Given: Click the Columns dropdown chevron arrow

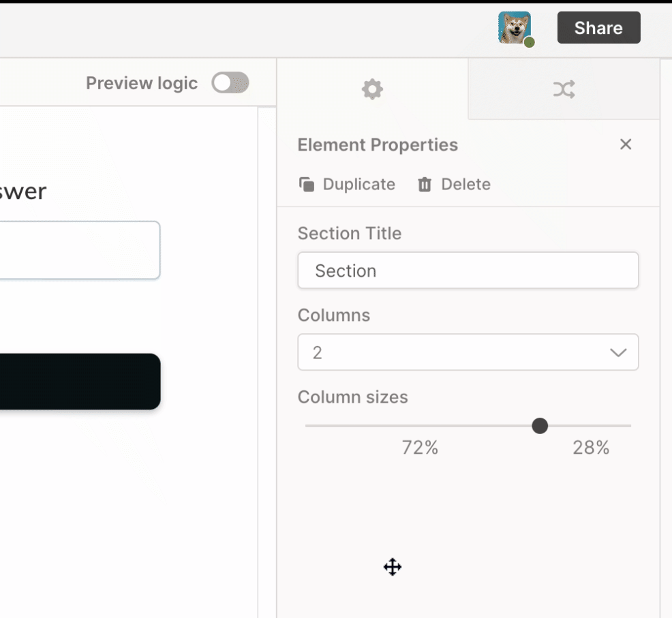Looking at the screenshot, I should (618, 352).
